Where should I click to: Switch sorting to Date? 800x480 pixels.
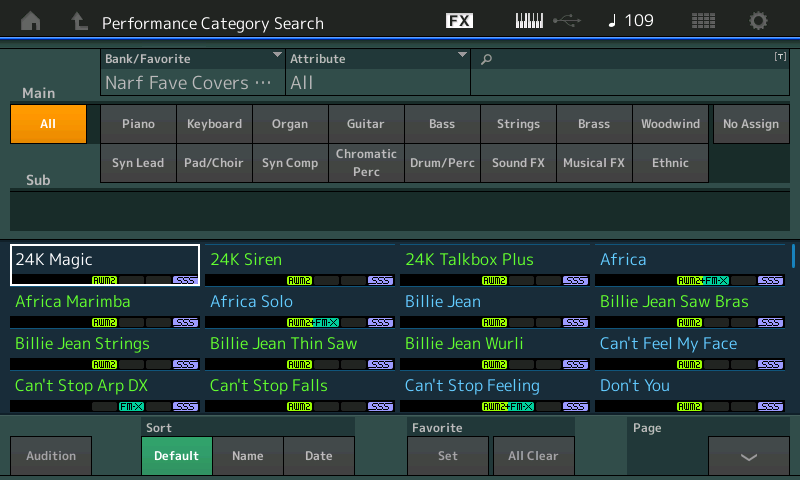(x=318, y=456)
